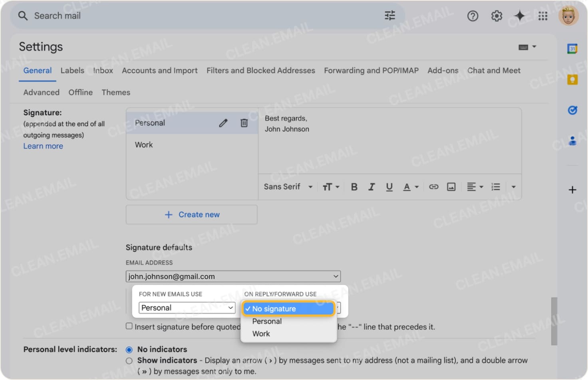
Task: Open the email address dropdown for signature defaults
Action: tap(233, 276)
